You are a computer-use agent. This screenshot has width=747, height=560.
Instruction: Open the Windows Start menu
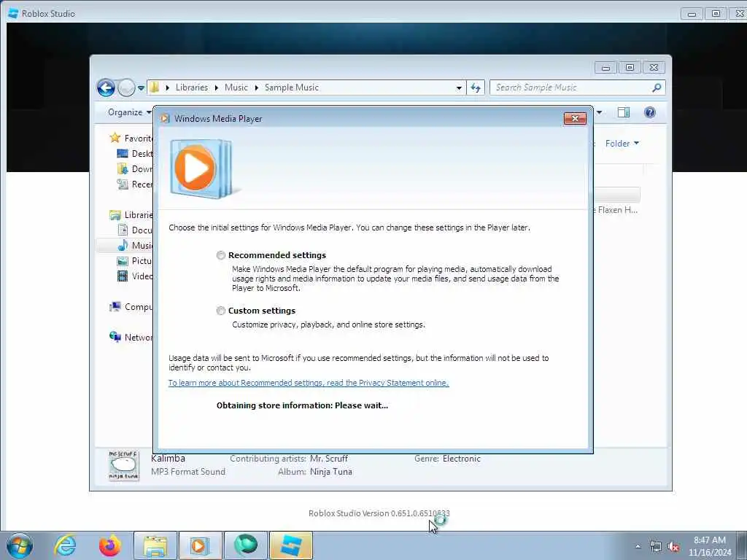pyautogui.click(x=20, y=545)
